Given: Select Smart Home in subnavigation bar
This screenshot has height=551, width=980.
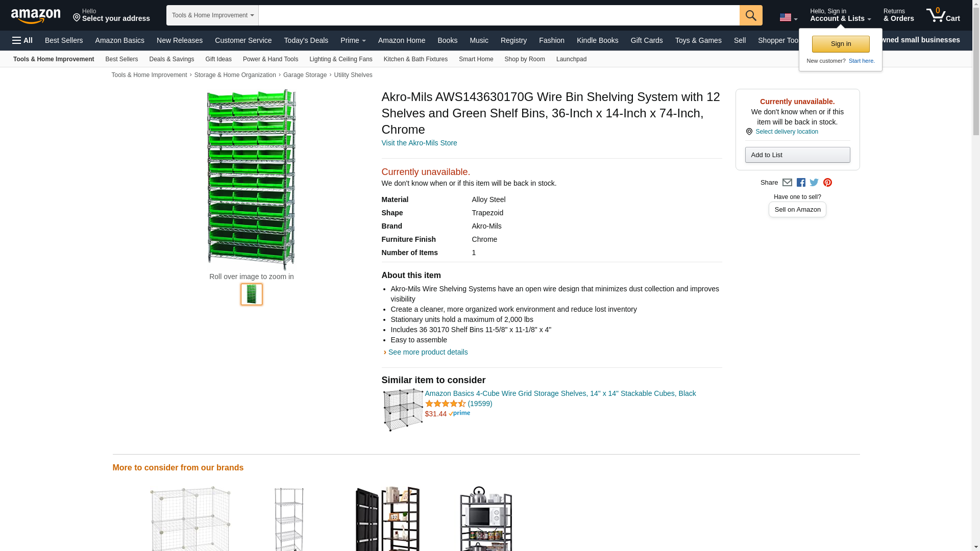Looking at the screenshot, I should tap(476, 59).
